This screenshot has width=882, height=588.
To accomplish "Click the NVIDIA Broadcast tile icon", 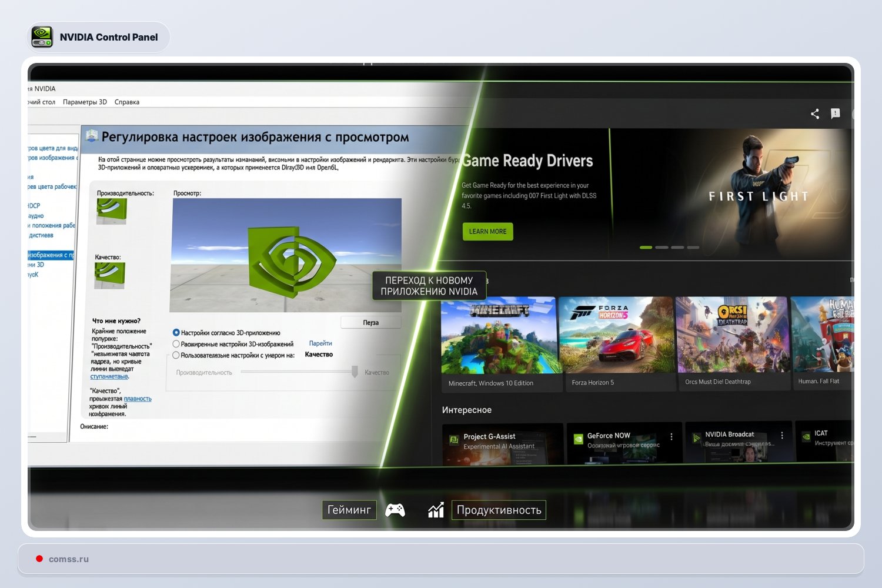I will [696, 437].
